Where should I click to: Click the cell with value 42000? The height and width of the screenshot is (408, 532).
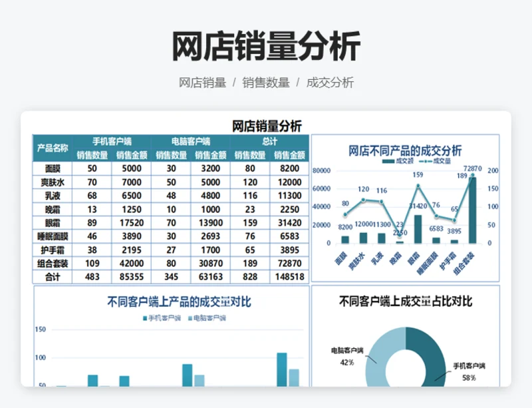132,264
